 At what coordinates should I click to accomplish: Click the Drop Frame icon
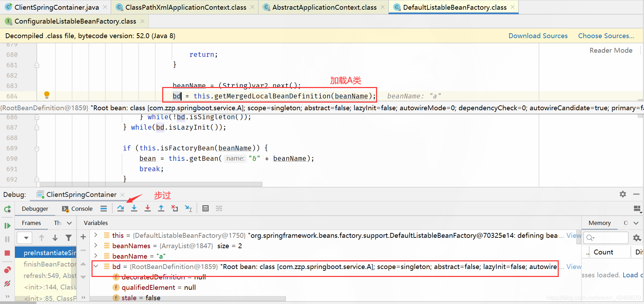(175, 208)
